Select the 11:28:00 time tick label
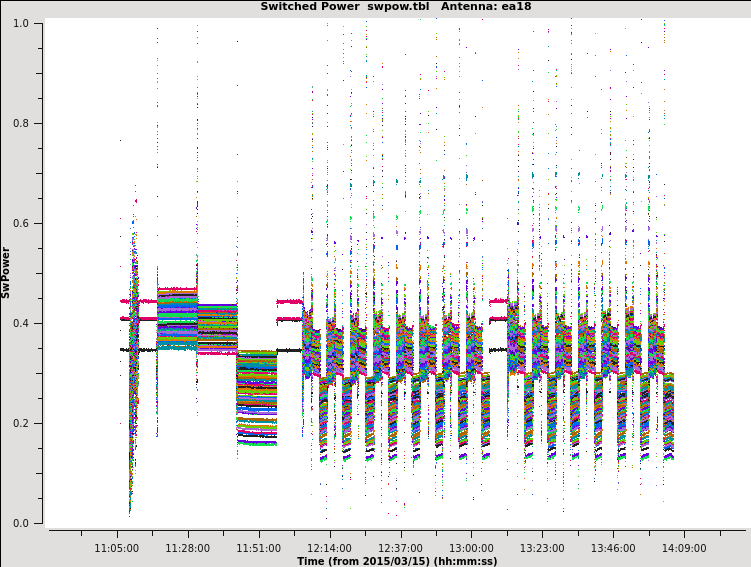Screen dimensions: 751x567 (188, 548)
